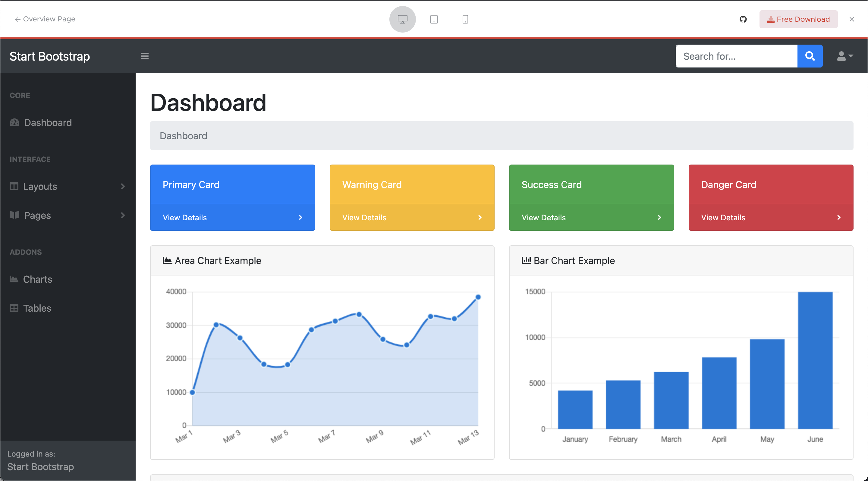Click the Warning Card title text
The image size is (868, 481).
(372, 184)
